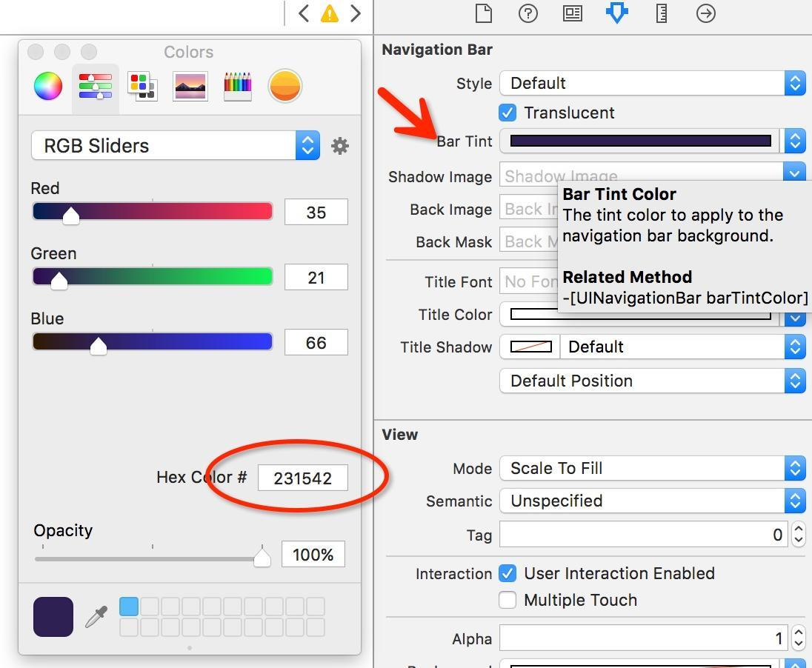812x668 pixels.
Task: Open the Quick Help inspector
Action: pos(528,13)
